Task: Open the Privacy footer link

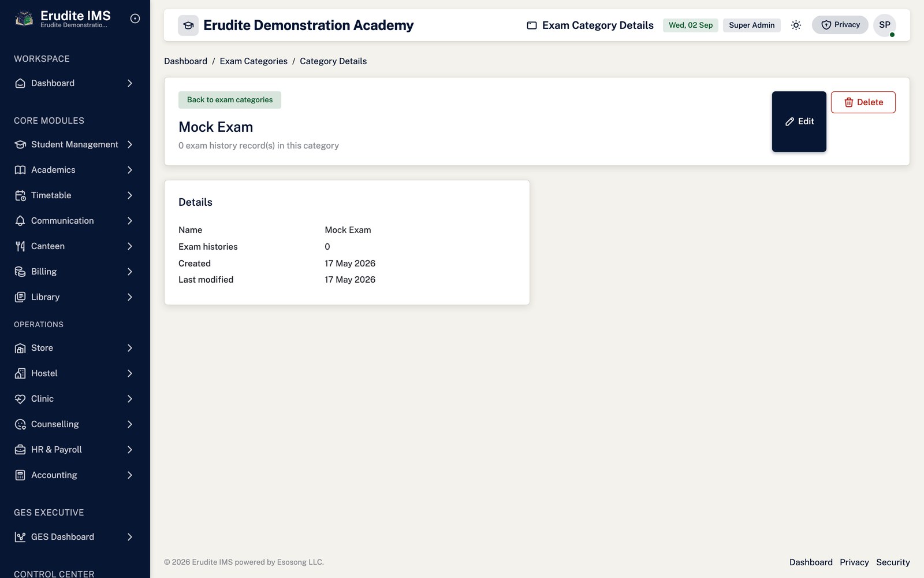Action: (x=854, y=562)
